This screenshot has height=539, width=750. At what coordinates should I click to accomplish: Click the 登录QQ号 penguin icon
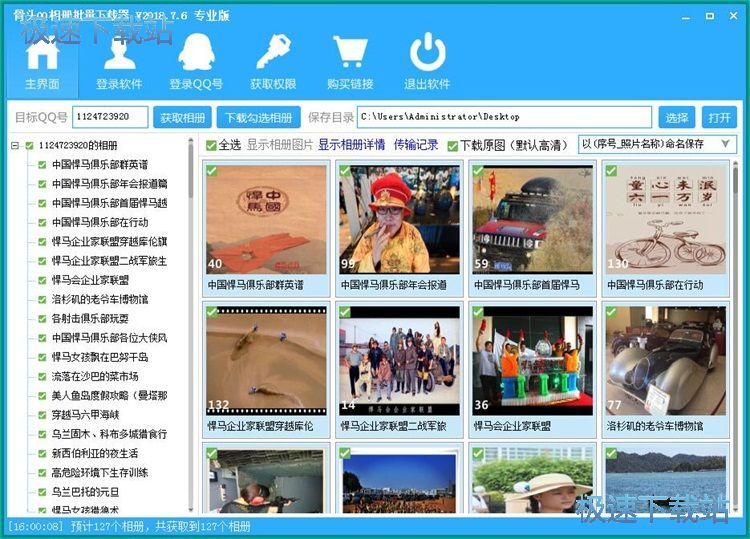point(196,62)
